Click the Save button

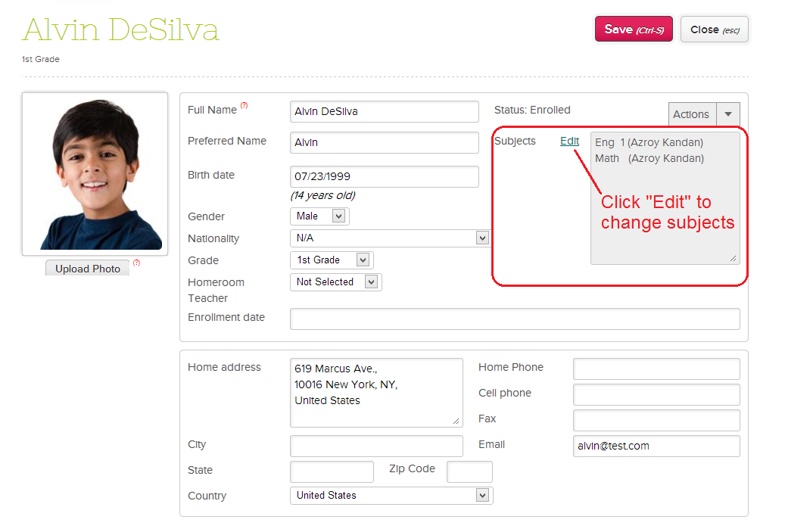(x=634, y=29)
